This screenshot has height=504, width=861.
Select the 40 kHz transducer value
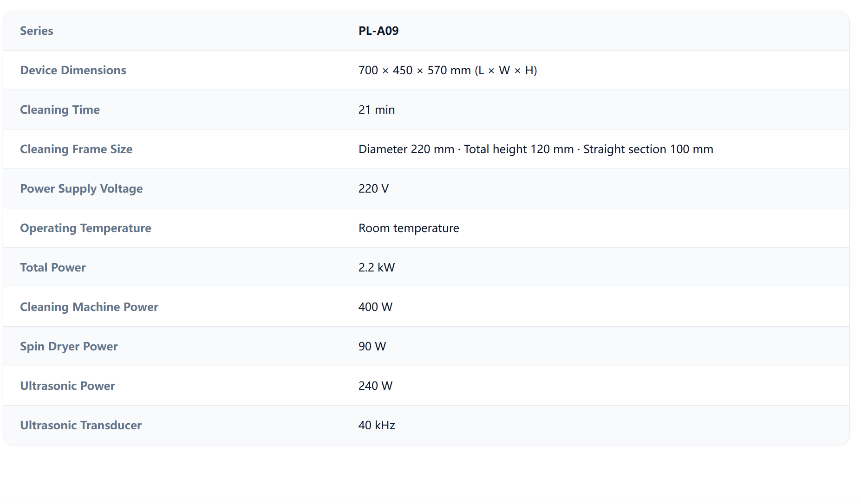[x=377, y=425]
